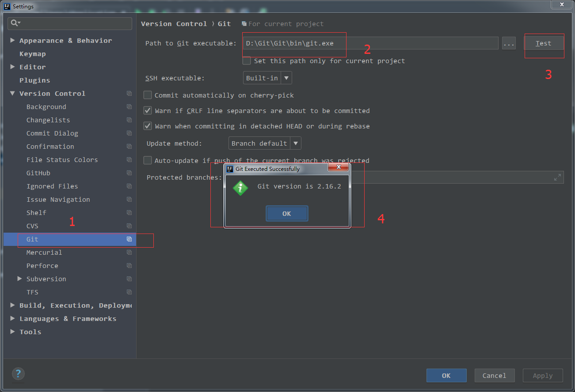575x392 pixels.
Task: Enable Auto-update if push rejected
Action: click(148, 160)
